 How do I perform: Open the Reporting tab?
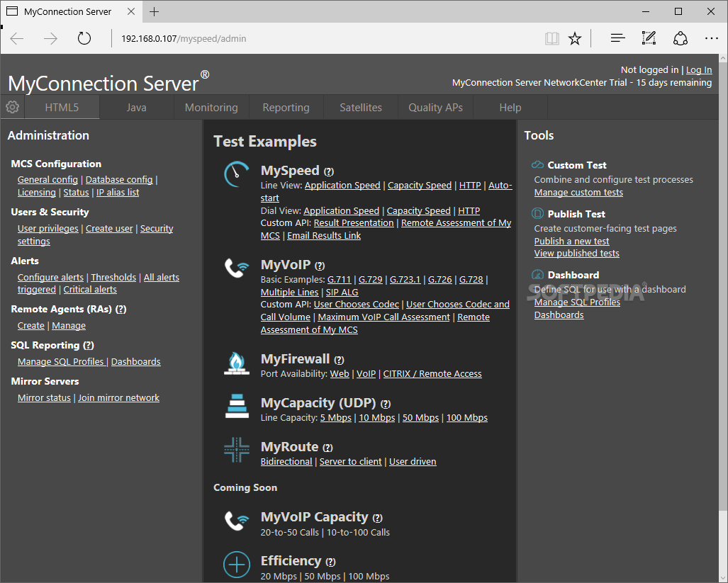click(286, 107)
